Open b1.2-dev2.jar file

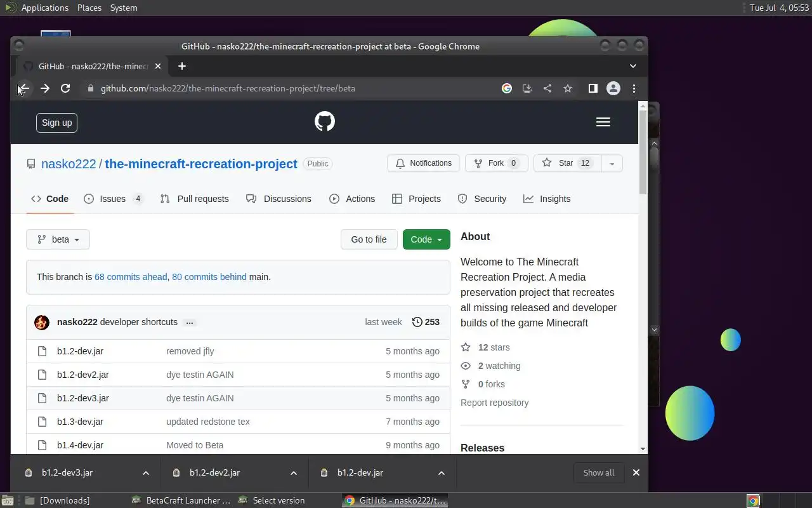pyautogui.click(x=83, y=375)
